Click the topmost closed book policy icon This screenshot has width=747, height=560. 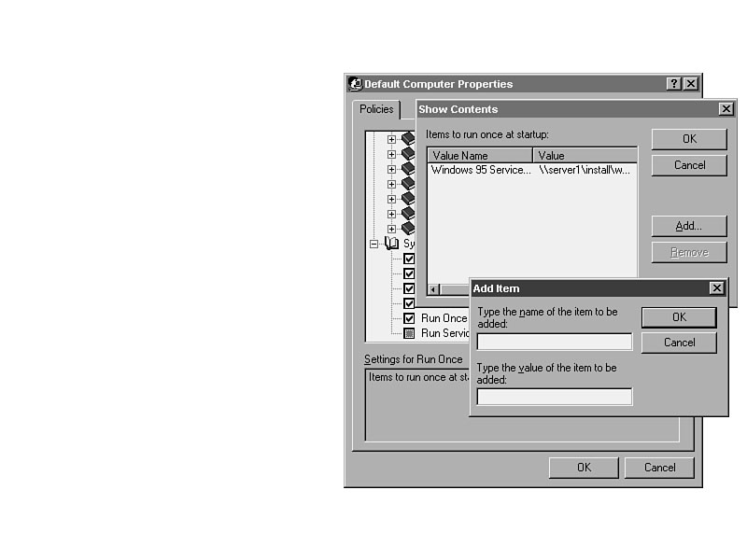point(407,139)
